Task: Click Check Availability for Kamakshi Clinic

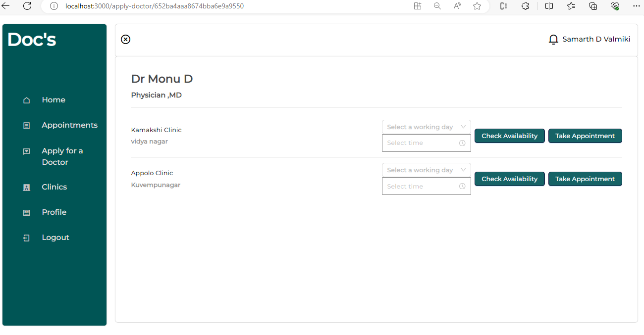Action: coord(509,136)
